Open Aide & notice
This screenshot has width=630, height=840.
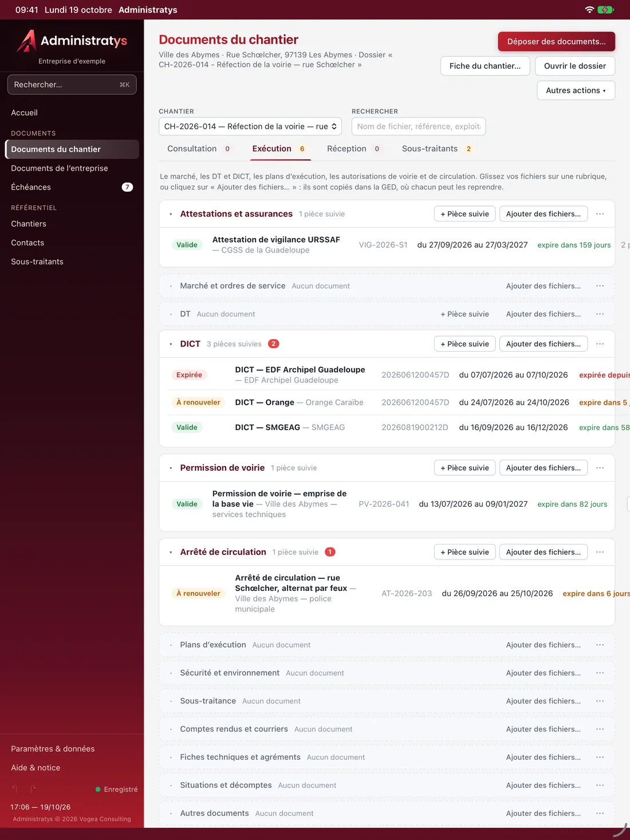pos(72,768)
